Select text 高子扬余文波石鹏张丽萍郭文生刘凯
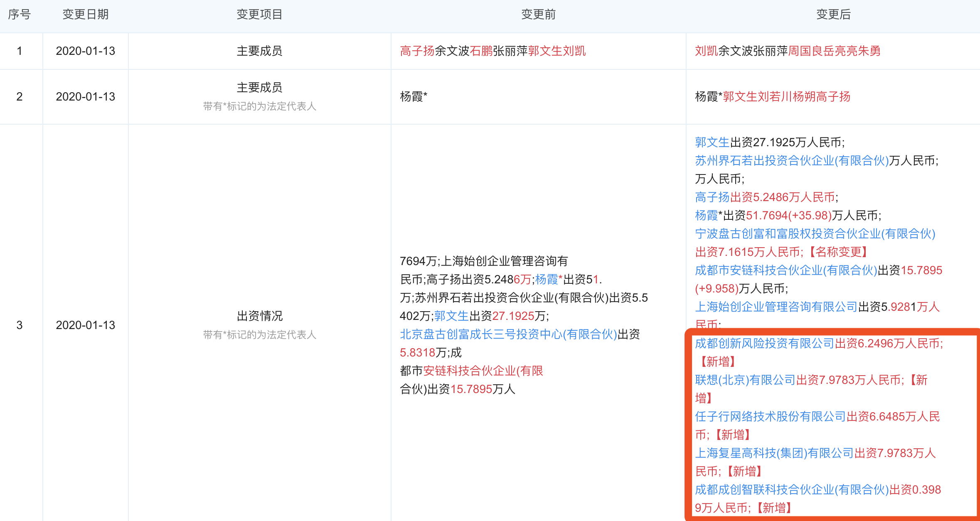Viewport: 980px width, 521px height. (x=493, y=51)
